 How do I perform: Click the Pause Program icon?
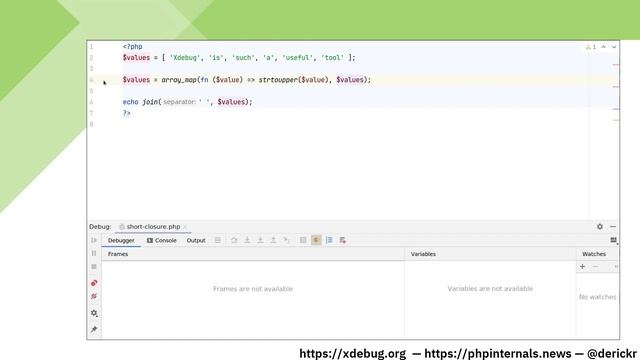[x=94, y=253]
